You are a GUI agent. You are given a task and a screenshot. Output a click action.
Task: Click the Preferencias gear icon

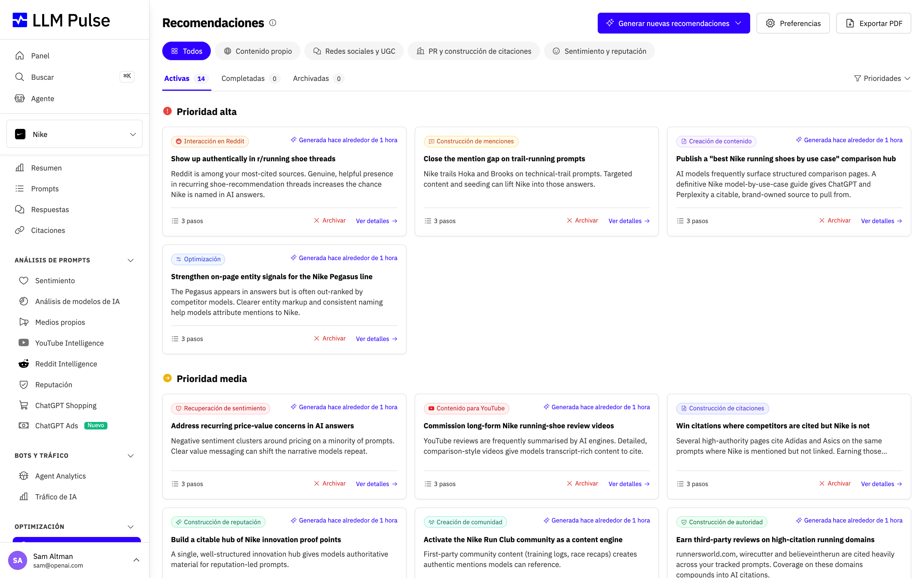coord(770,23)
